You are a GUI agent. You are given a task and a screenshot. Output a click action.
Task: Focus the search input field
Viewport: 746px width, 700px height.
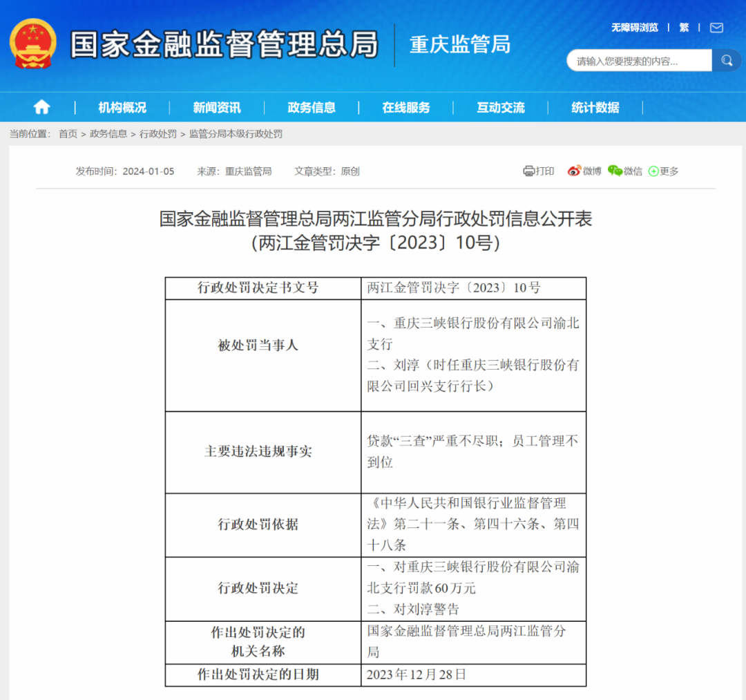click(x=639, y=61)
